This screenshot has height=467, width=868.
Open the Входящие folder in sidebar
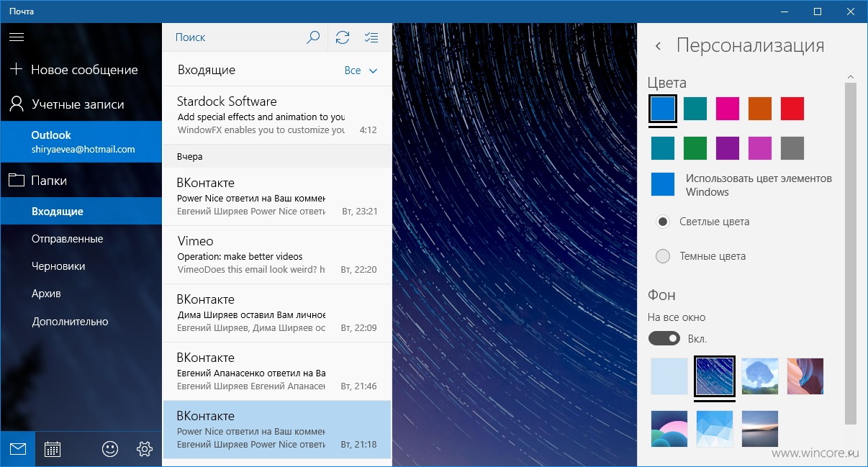coord(81,212)
